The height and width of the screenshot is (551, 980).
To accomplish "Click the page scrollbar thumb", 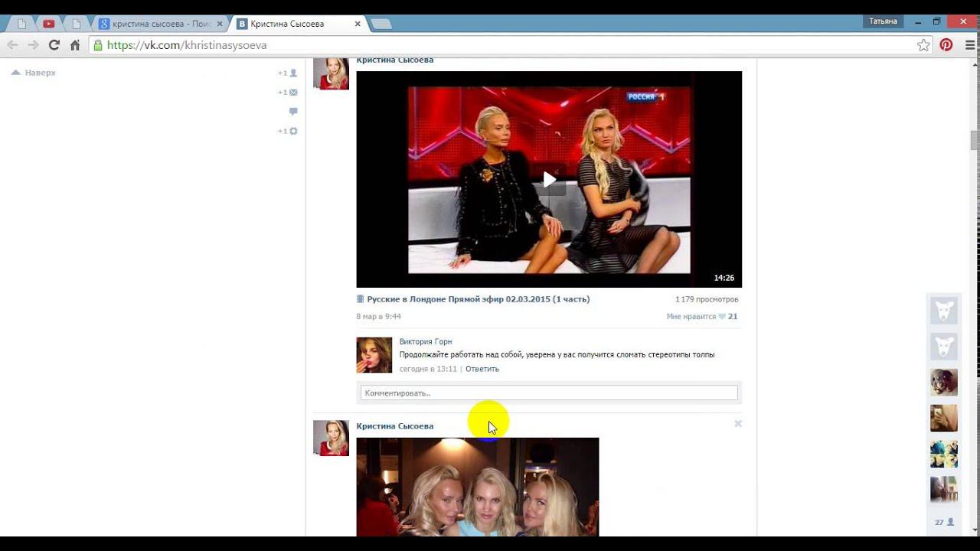I will (x=974, y=140).
